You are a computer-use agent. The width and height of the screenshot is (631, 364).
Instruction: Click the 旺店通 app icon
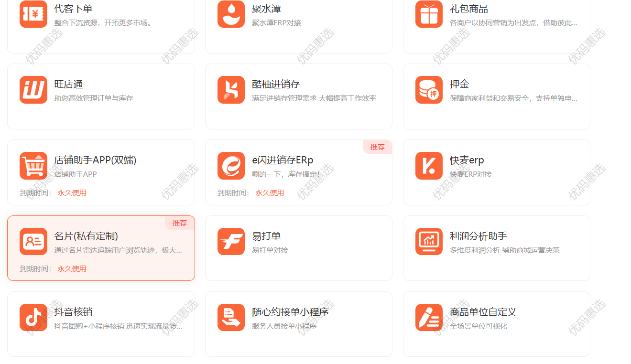tap(33, 90)
